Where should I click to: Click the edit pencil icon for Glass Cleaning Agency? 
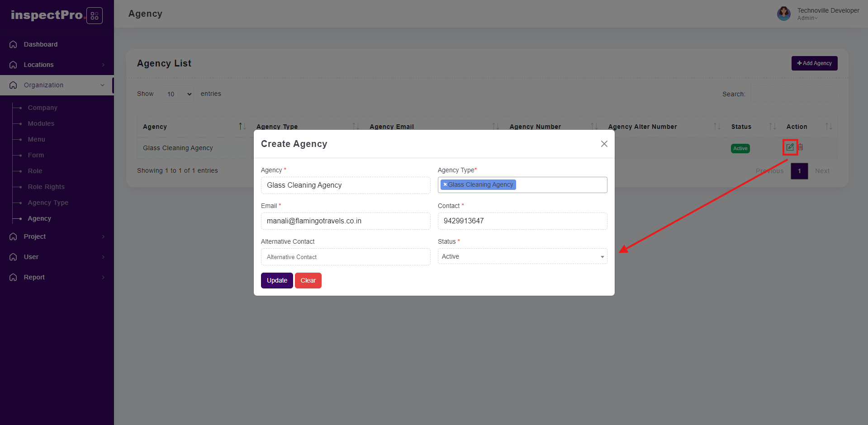pyautogui.click(x=790, y=147)
